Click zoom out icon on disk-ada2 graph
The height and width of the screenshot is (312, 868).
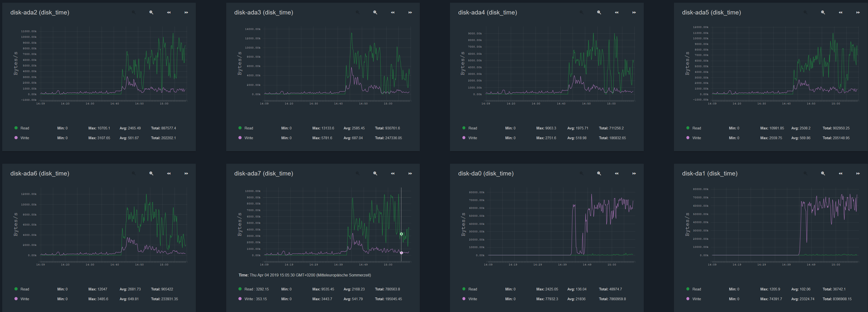tap(151, 12)
